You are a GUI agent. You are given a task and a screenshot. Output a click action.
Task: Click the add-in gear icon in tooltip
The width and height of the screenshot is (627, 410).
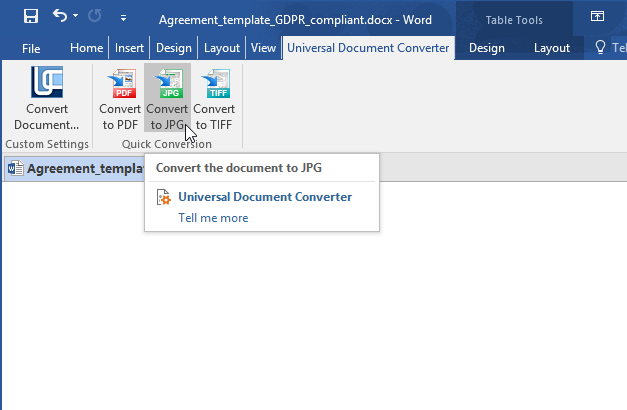[164, 197]
